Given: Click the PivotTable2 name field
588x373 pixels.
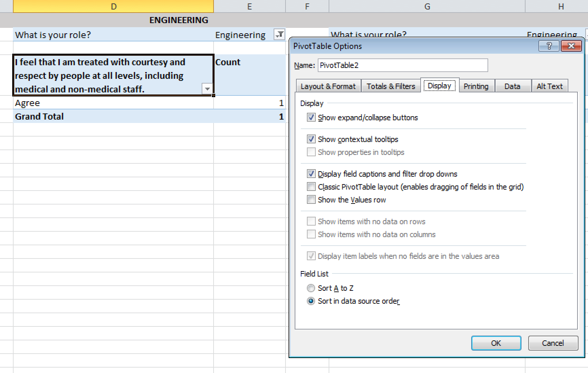Looking at the screenshot, I should 402,65.
